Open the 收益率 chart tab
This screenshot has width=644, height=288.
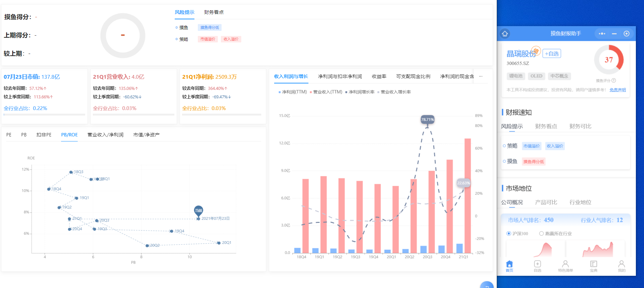point(379,76)
